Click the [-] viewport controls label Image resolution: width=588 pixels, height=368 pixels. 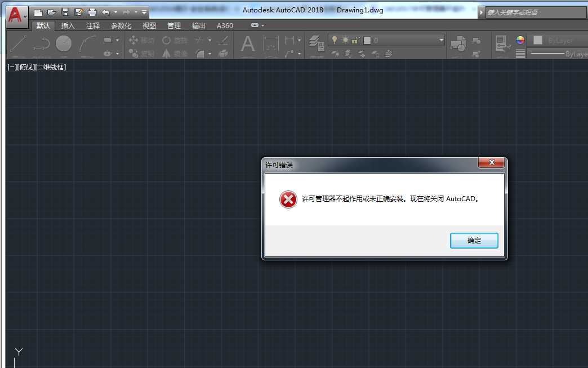(12, 66)
